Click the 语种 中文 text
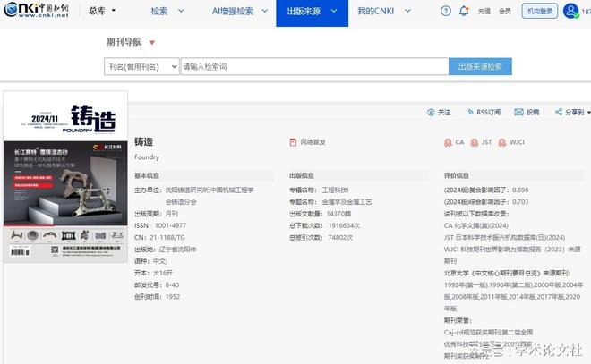 (150, 261)
